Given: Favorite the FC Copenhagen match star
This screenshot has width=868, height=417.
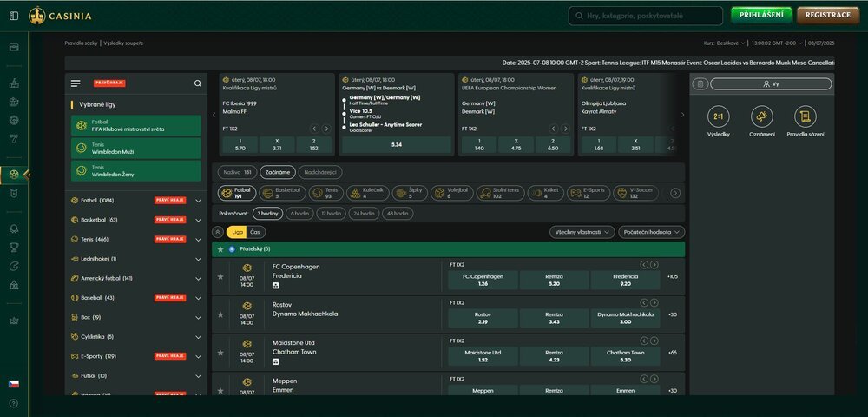Looking at the screenshot, I should [x=220, y=276].
